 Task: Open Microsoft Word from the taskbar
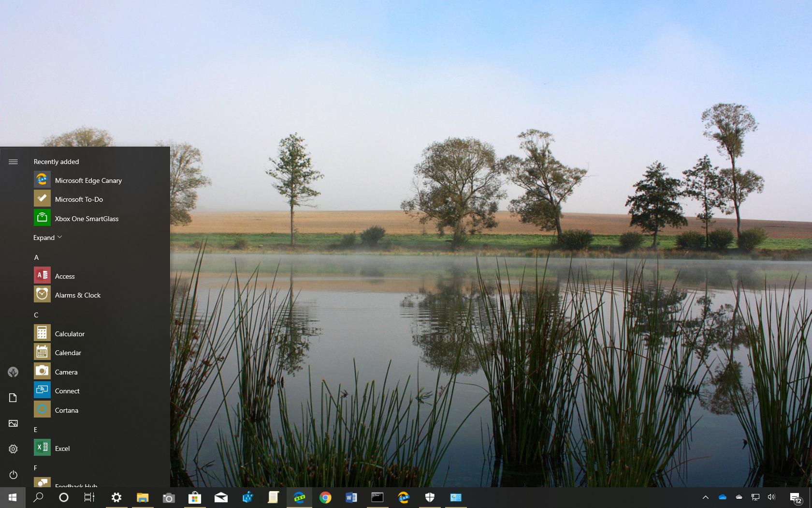[351, 498]
